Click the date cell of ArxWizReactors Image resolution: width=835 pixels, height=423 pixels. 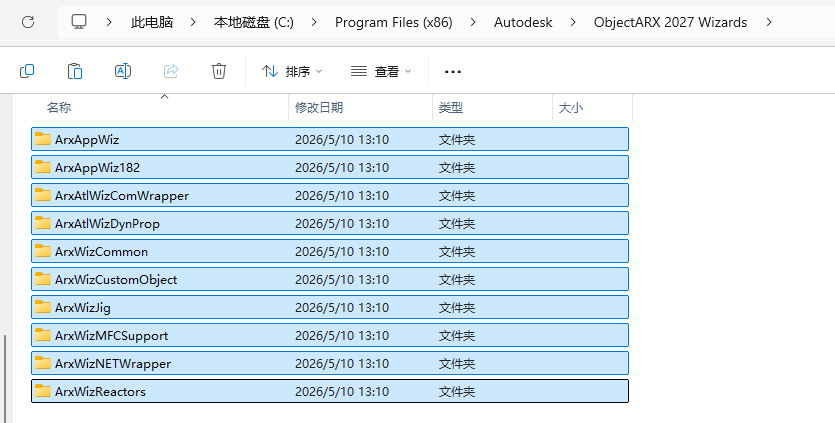(342, 392)
